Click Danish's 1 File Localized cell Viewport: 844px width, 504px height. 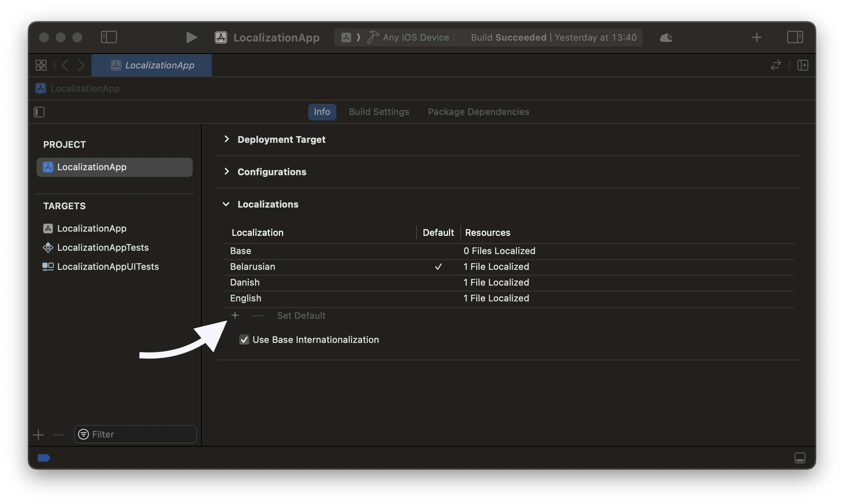496,282
